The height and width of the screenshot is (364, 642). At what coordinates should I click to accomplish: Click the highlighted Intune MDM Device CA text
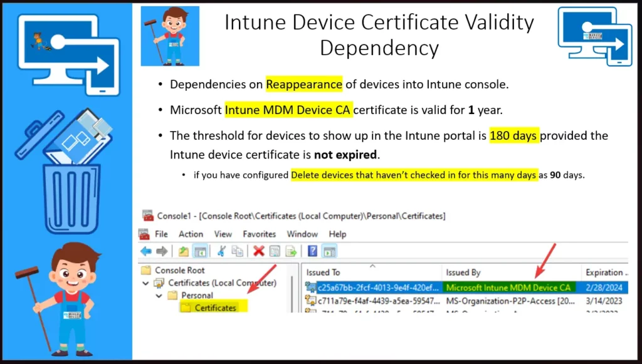coord(288,110)
